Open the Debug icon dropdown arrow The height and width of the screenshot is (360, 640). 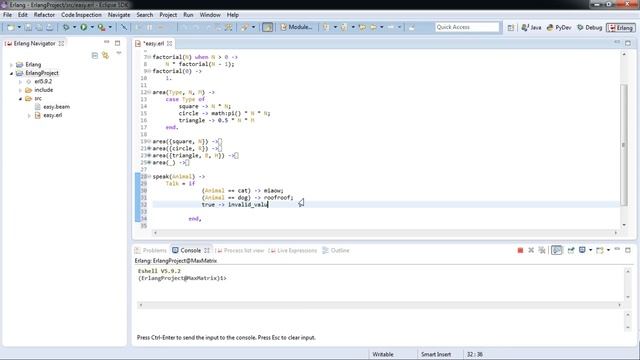click(x=74, y=27)
